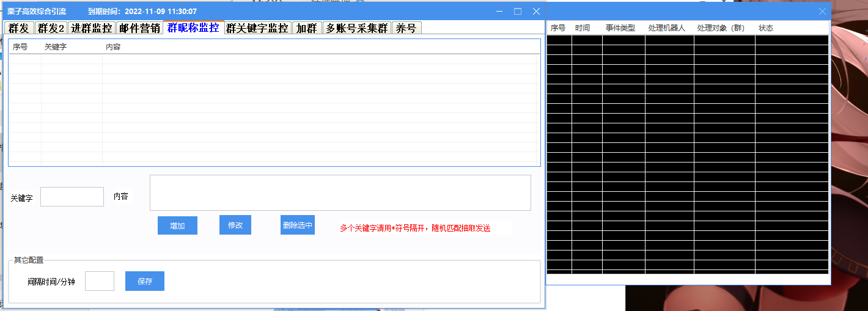Open the 邮件营销 tab
868x311 pixels.
pos(139,28)
